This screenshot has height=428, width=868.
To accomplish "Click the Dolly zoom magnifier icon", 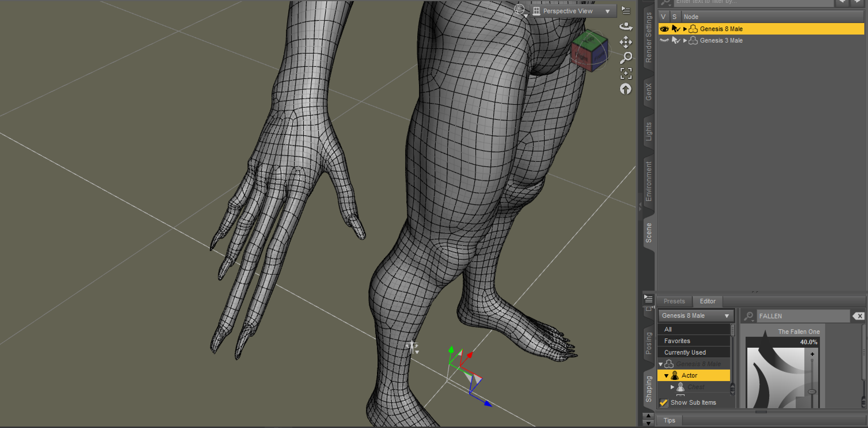I will 626,58.
